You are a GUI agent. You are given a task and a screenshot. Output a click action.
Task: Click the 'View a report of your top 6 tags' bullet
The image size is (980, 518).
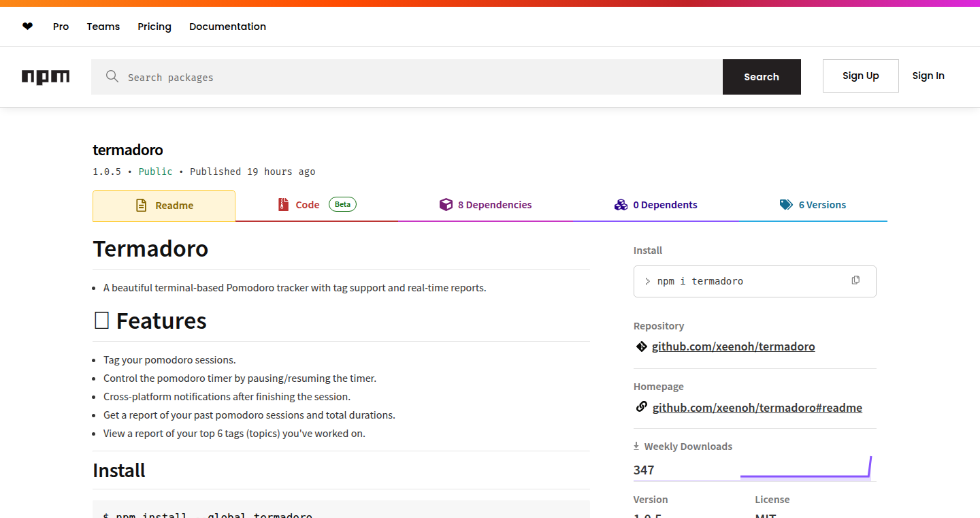[234, 433]
